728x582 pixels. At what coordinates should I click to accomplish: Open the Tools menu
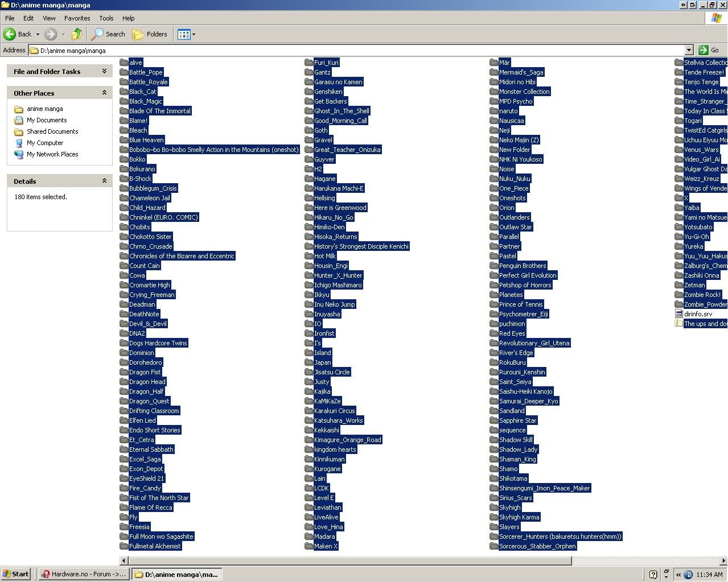(x=106, y=18)
